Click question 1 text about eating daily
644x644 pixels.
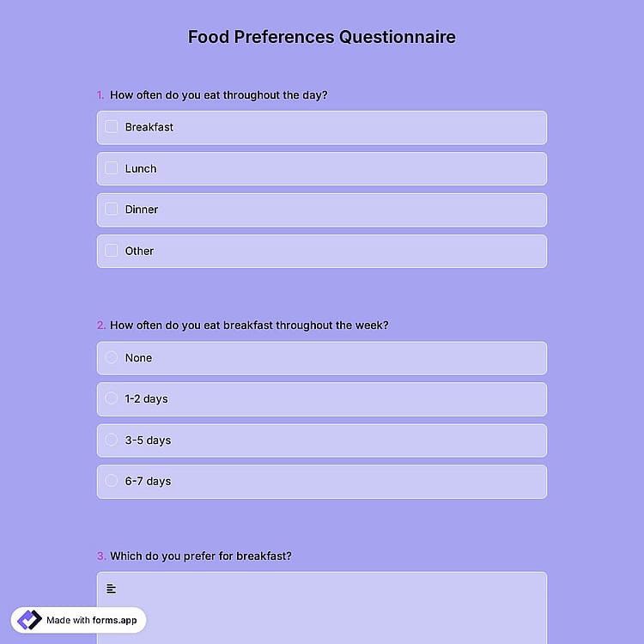click(x=218, y=95)
